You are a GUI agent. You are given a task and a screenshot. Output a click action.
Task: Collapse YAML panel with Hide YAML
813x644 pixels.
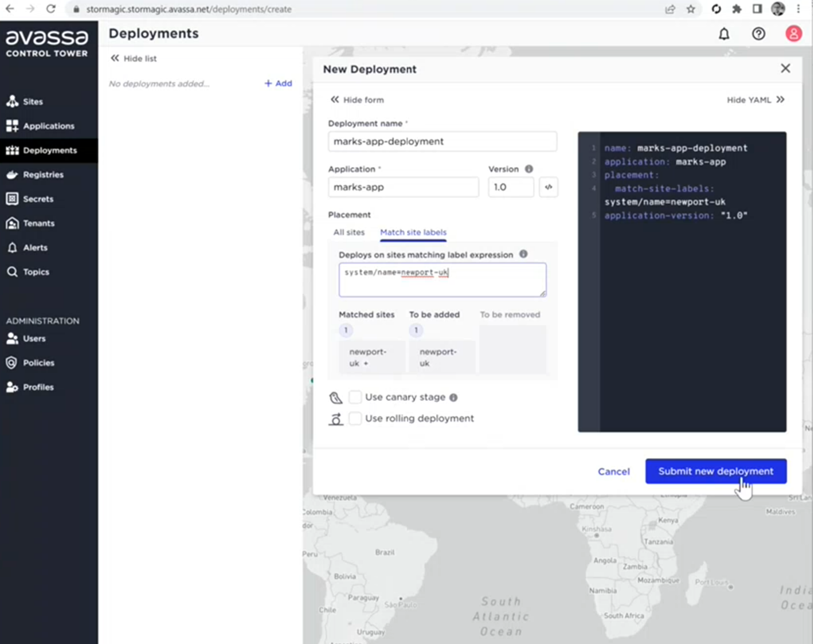[755, 100]
